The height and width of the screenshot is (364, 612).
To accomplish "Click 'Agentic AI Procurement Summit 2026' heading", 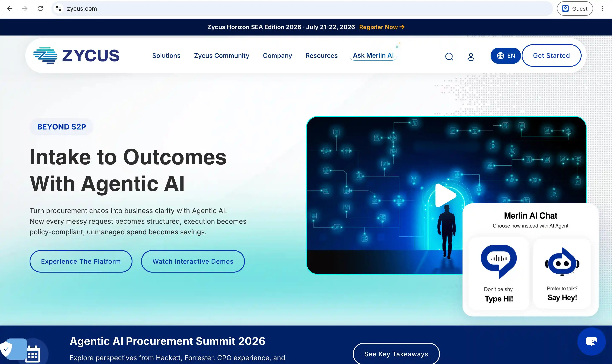I will coord(167,341).
